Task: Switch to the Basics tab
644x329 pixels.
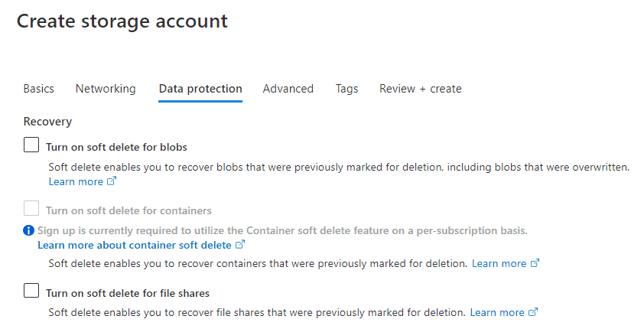Action: 38,89
